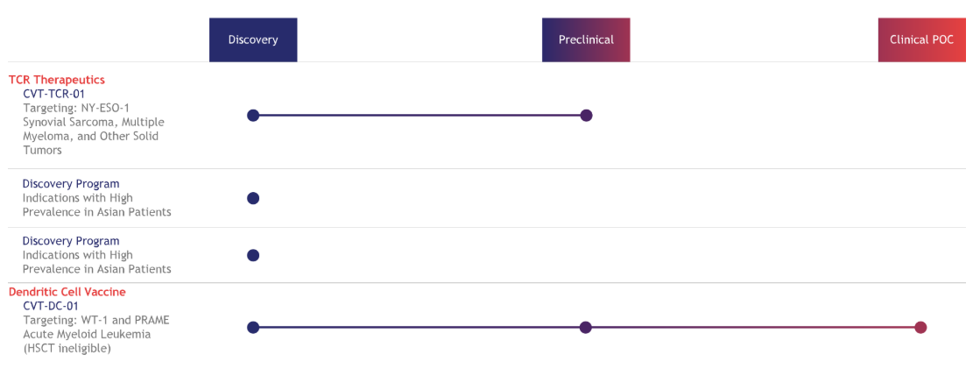Click first Discovery Program progress dot

[253, 198]
